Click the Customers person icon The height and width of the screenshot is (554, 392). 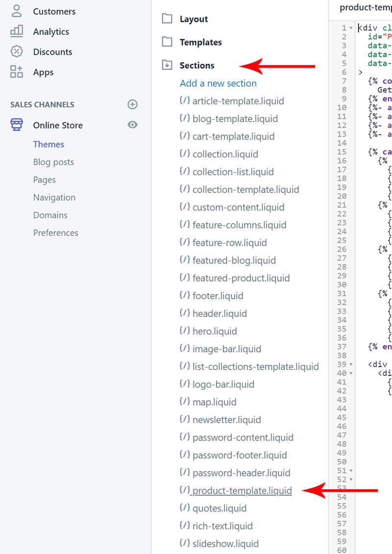click(x=17, y=11)
